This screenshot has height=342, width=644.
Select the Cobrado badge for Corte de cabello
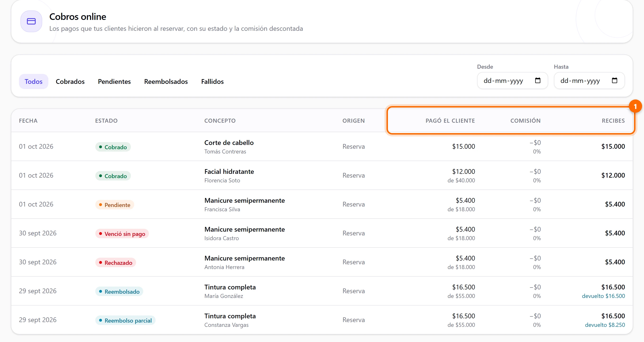click(x=113, y=147)
